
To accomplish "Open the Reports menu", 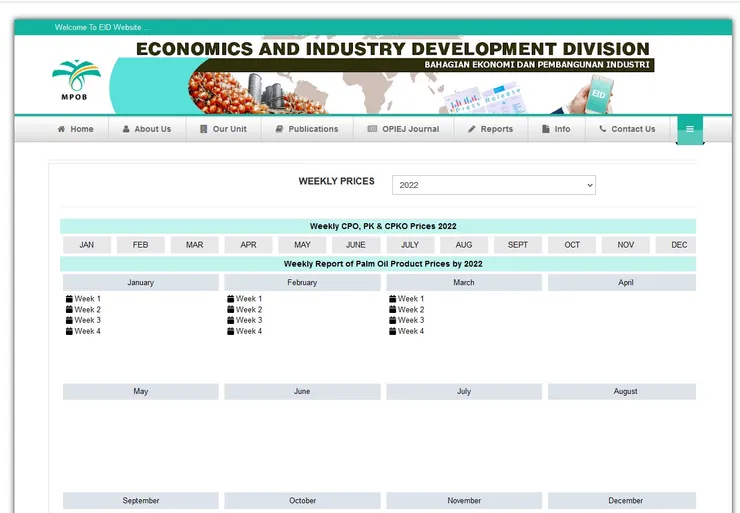I will pos(490,129).
